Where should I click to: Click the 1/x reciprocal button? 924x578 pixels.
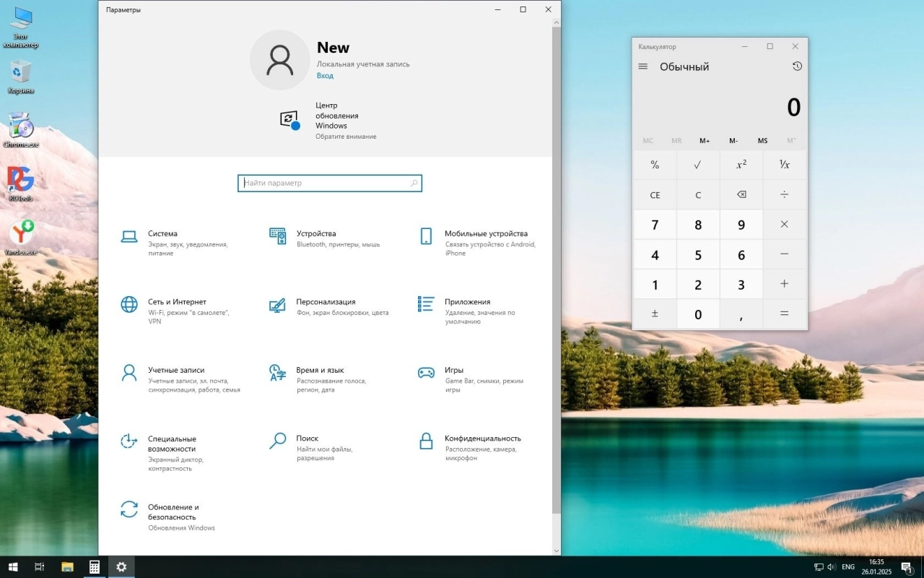[x=785, y=165]
